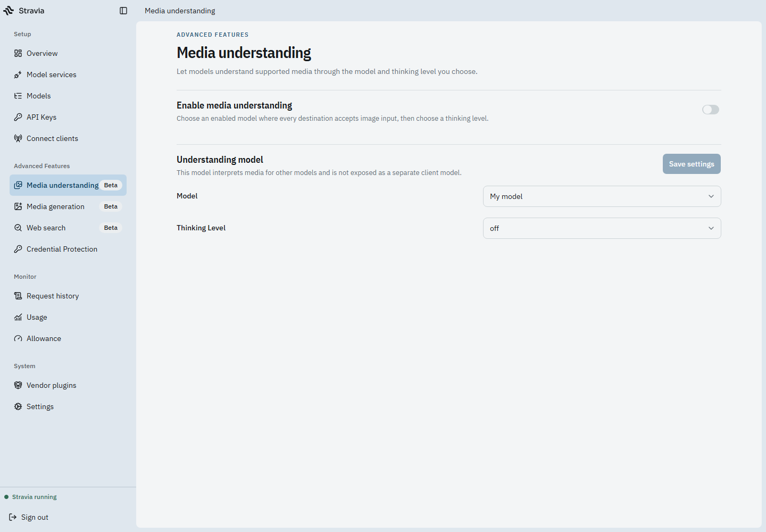Collapse the sidebar with panel icon
Image resolution: width=766 pixels, height=532 pixels.
tap(123, 11)
